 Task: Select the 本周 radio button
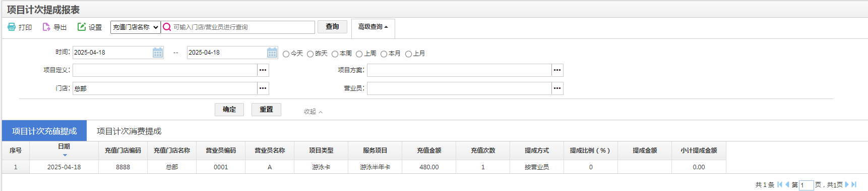pos(335,54)
